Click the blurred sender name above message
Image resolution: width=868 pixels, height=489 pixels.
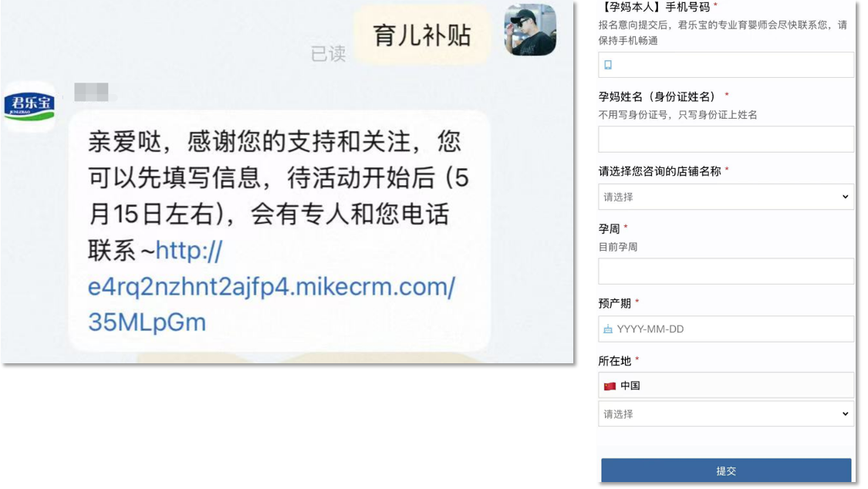(x=91, y=92)
